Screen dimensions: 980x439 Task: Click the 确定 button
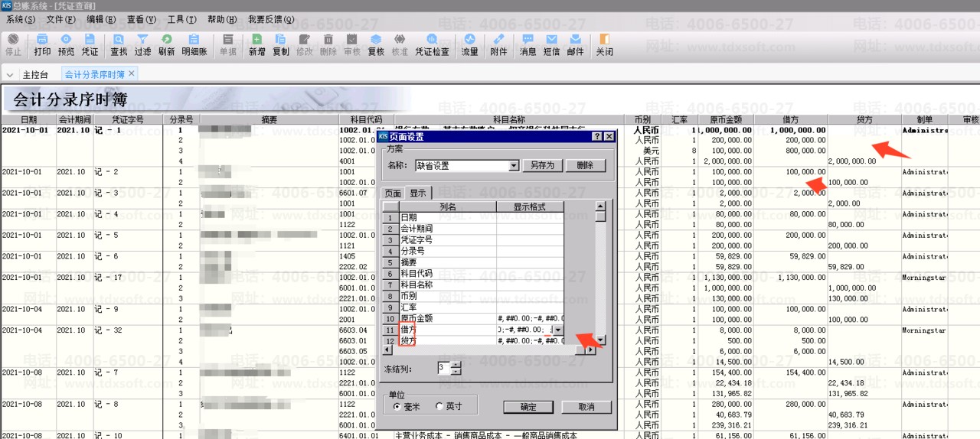pyautogui.click(x=528, y=407)
